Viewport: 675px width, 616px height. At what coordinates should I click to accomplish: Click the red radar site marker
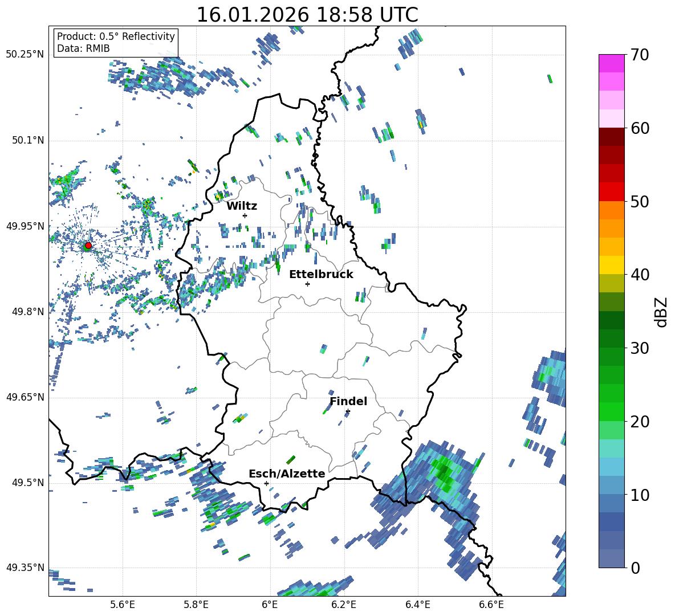tap(88, 245)
